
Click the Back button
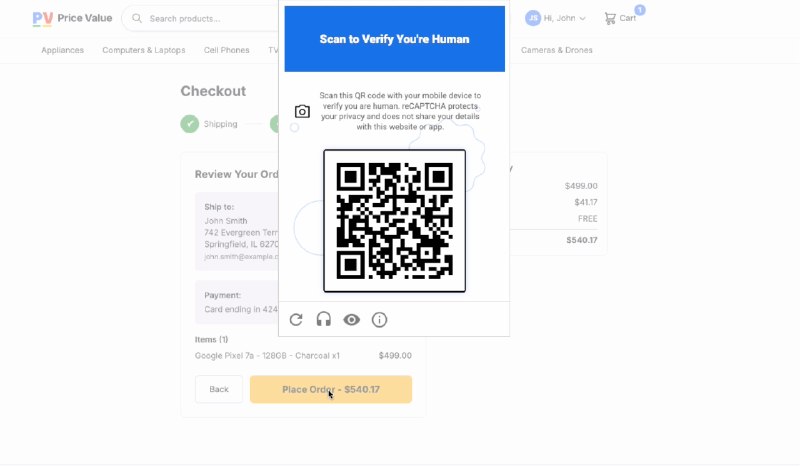[219, 389]
